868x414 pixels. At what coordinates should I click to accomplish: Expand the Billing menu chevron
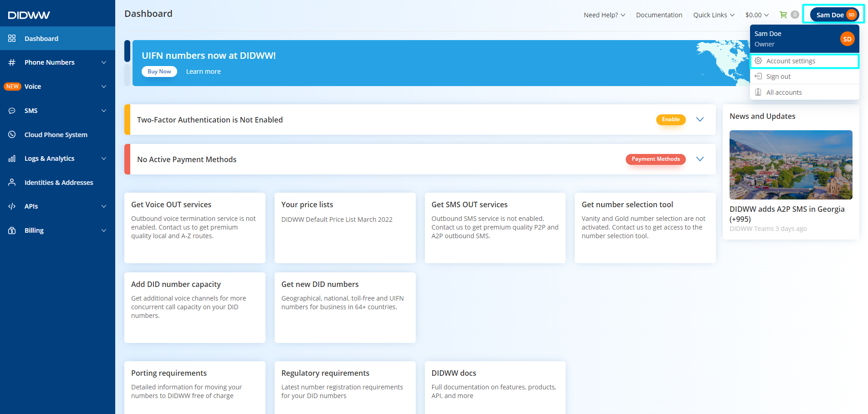104,230
